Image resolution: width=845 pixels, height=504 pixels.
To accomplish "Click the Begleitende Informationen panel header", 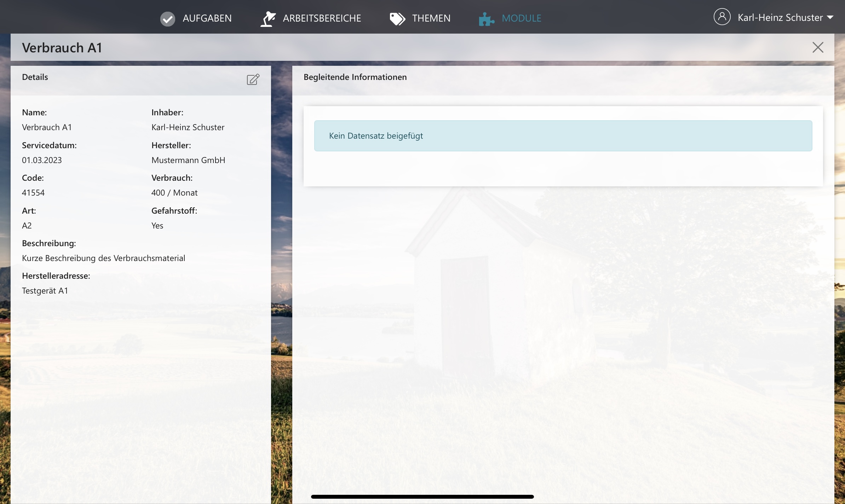I will click(355, 77).
